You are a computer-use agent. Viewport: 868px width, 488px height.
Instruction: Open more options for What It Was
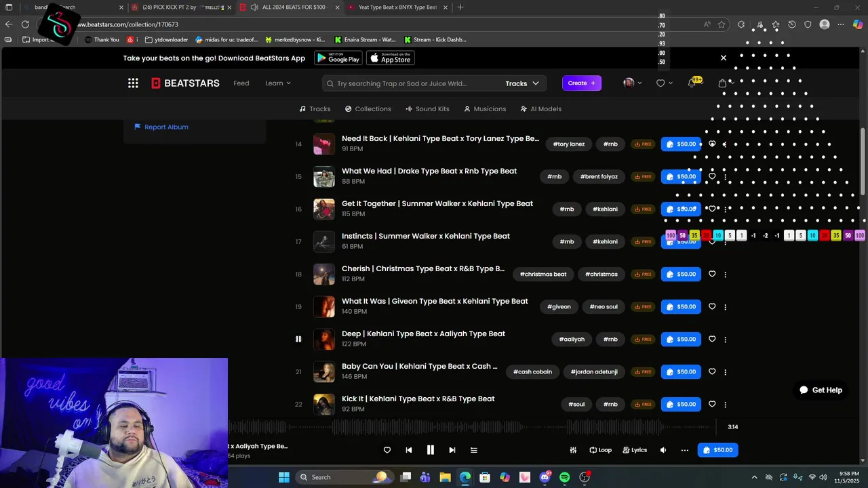tap(726, 307)
